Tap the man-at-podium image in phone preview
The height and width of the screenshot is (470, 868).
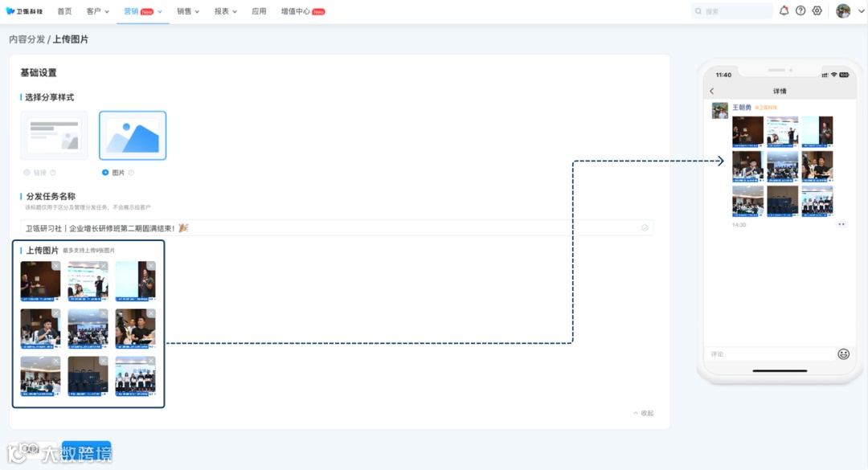click(x=748, y=131)
